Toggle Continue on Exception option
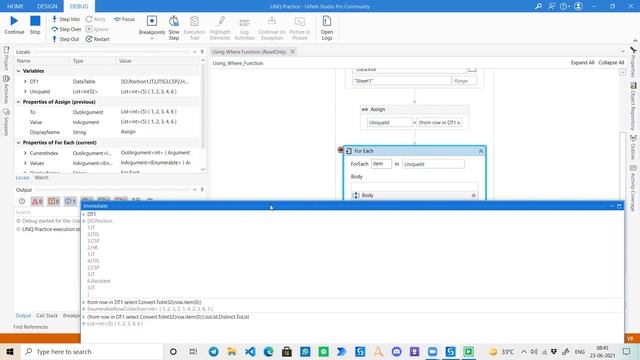Image resolution: width=640 pixels, height=360 pixels. [272, 28]
